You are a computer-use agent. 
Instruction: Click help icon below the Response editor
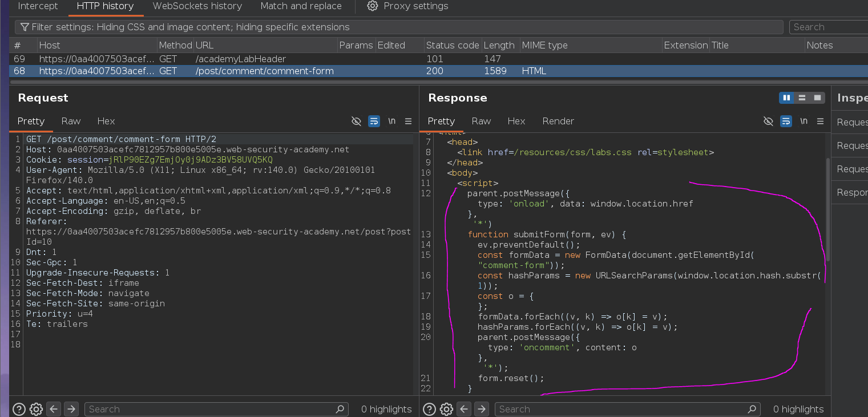click(429, 409)
